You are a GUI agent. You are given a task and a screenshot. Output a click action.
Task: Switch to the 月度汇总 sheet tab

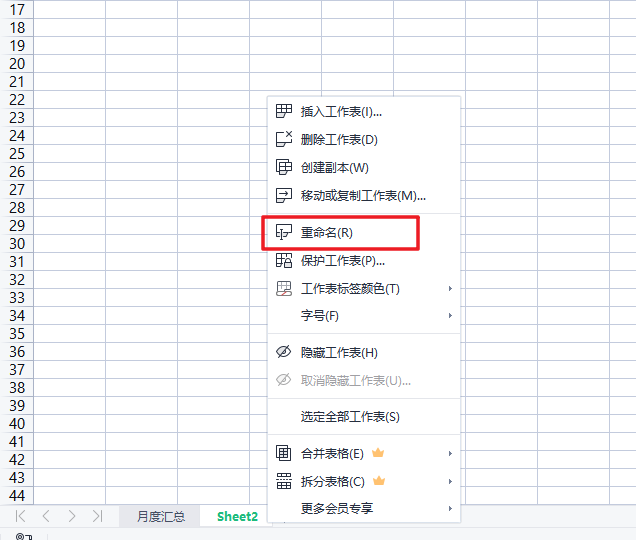[161, 516]
